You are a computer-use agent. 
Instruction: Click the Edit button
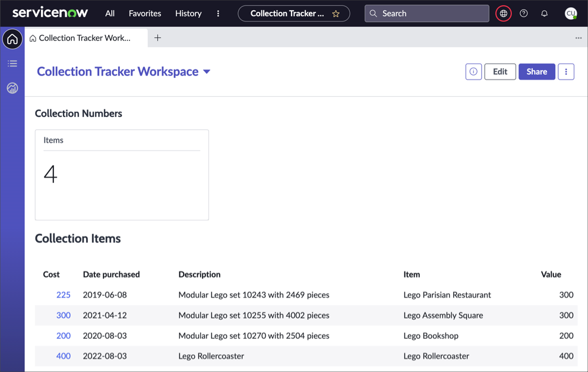click(x=500, y=71)
